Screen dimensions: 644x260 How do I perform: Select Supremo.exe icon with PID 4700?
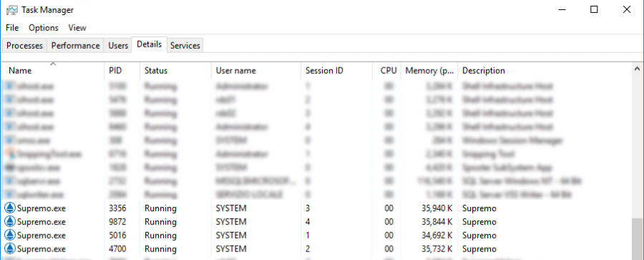[x=9, y=249]
